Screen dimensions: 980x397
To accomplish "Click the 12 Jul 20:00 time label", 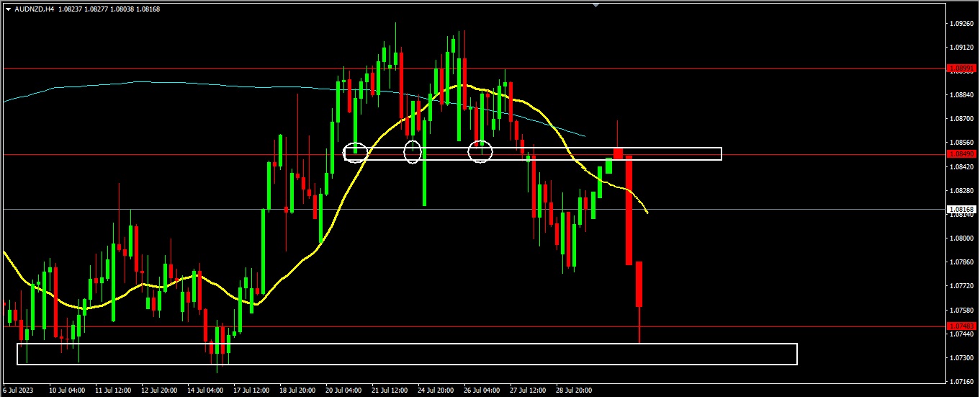I will pos(158,391).
